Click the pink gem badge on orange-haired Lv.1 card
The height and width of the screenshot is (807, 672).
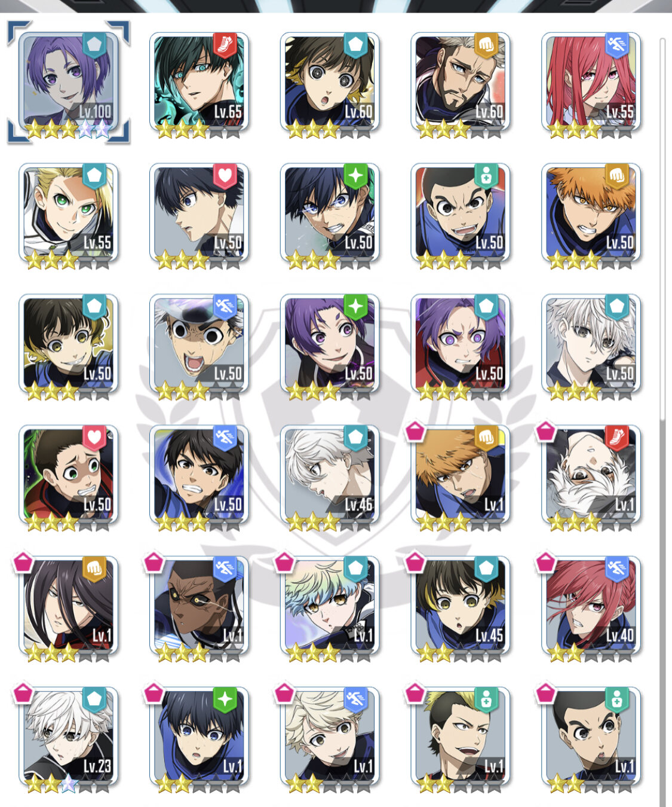pos(415,431)
